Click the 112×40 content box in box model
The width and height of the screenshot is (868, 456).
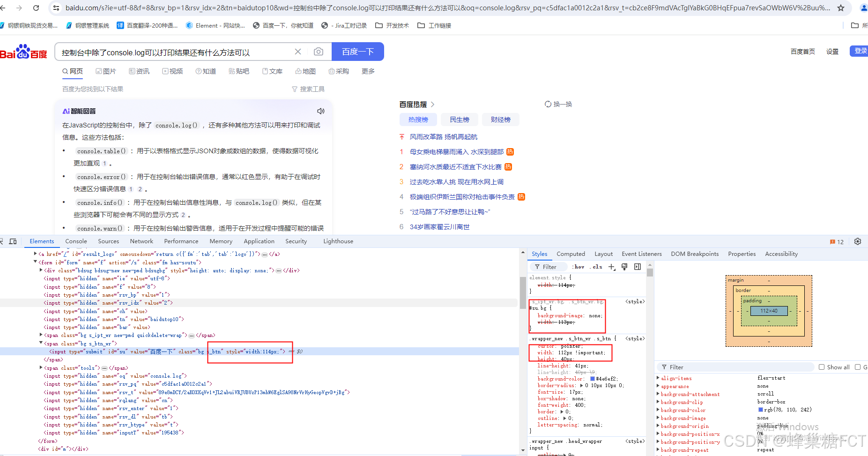[x=769, y=311]
